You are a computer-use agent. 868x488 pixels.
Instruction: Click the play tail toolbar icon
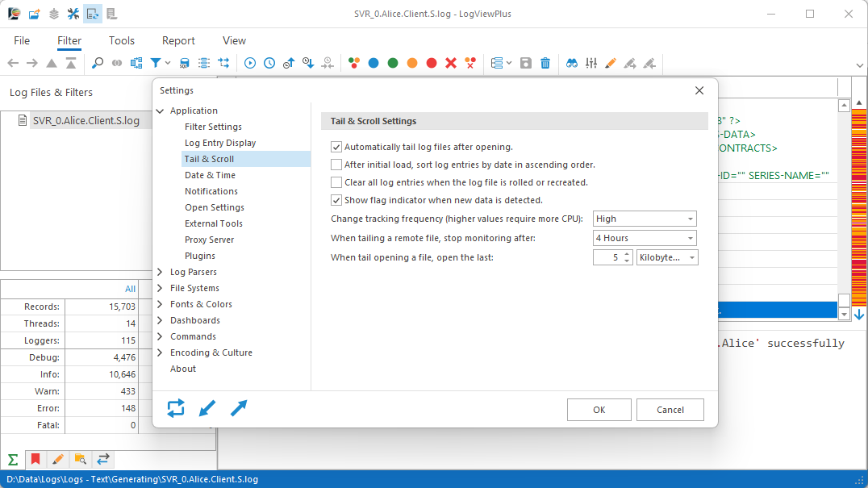click(x=250, y=63)
